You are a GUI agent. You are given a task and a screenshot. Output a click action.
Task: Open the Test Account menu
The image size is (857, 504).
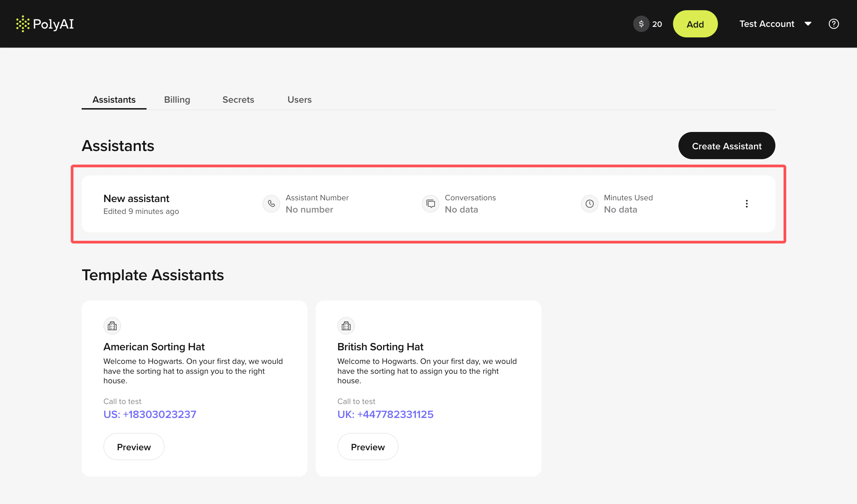click(x=767, y=24)
